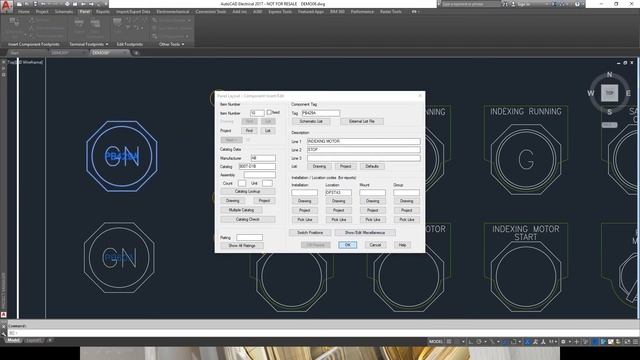Click the Location code field
This screenshot has height=360, width=640.
338,192
